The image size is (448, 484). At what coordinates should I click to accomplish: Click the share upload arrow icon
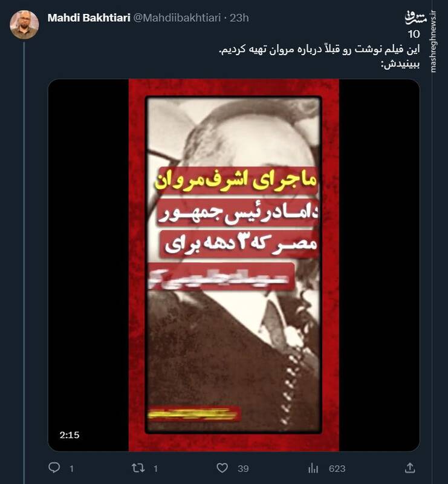point(410,468)
